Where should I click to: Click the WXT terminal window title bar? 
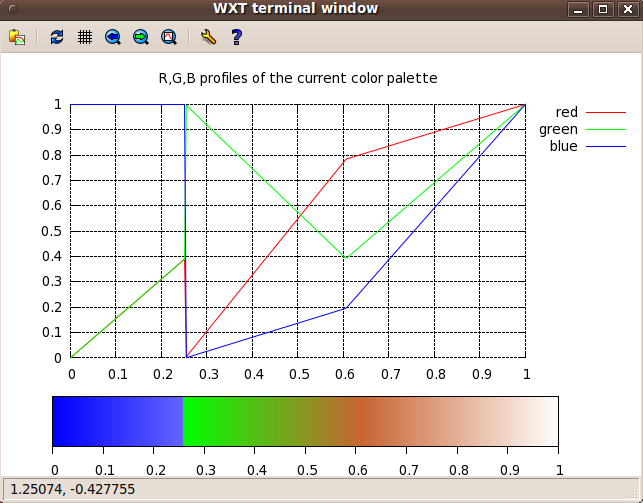[x=295, y=9]
